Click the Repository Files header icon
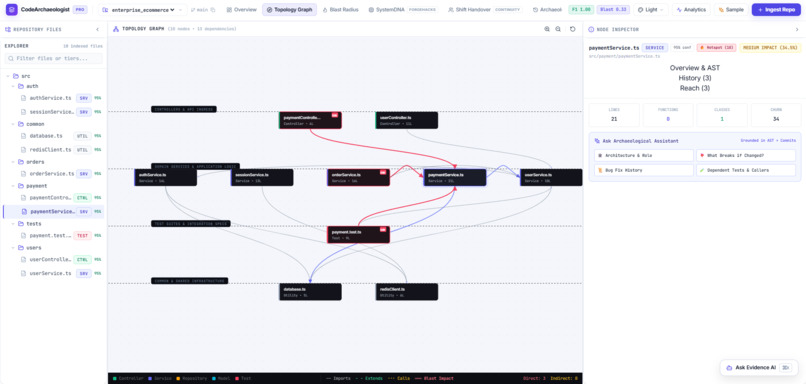806x384 pixels. tap(8, 29)
